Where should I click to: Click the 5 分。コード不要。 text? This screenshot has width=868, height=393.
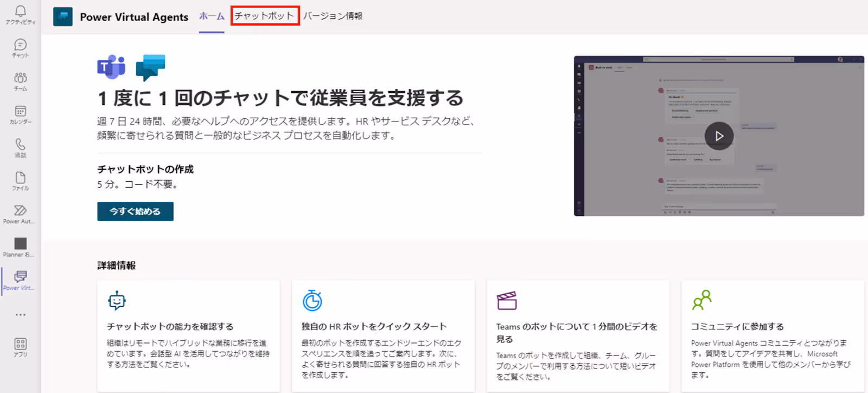click(138, 185)
